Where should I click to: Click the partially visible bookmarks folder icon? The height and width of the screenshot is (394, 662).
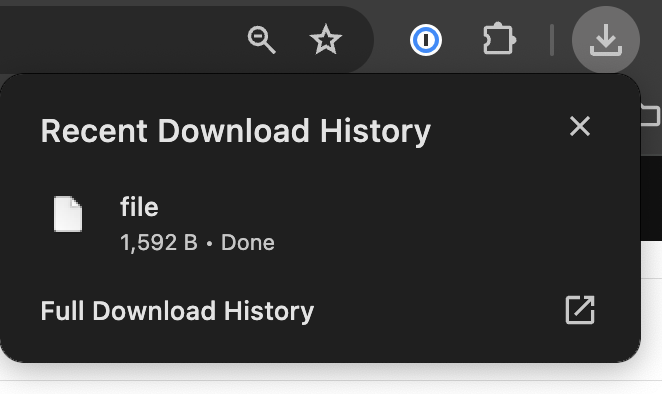coord(651,115)
